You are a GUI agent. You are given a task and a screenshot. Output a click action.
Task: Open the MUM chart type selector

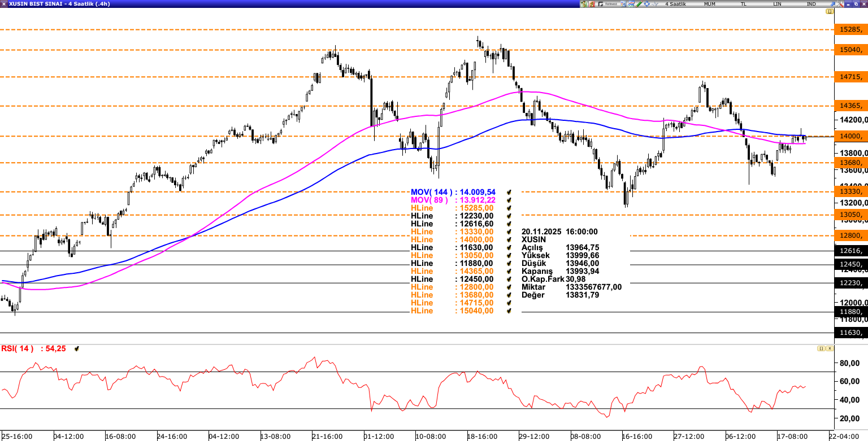(x=709, y=4)
